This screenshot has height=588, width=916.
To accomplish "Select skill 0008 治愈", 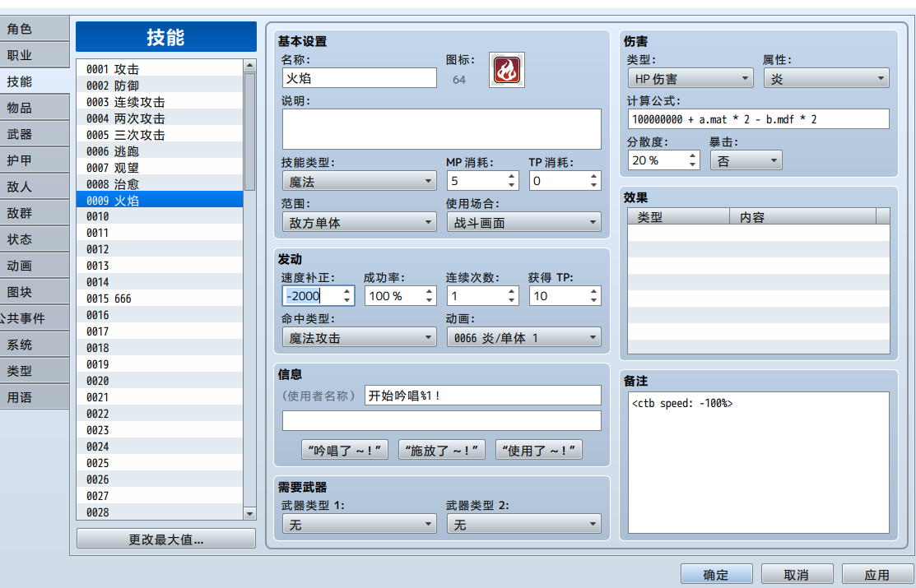I will click(x=160, y=184).
